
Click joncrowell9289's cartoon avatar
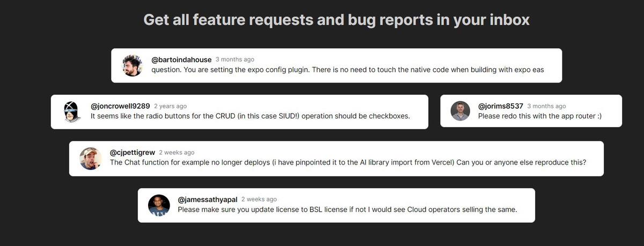72,111
